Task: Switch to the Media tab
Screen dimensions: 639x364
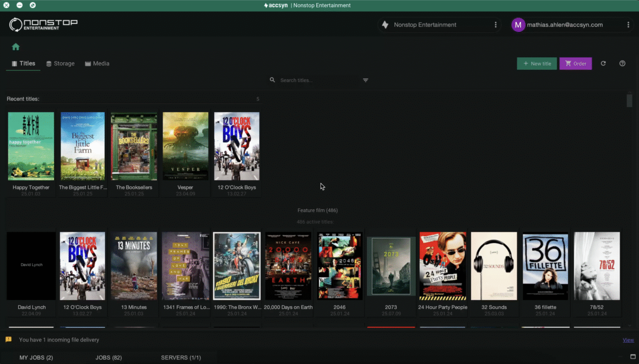Action: [x=97, y=63]
